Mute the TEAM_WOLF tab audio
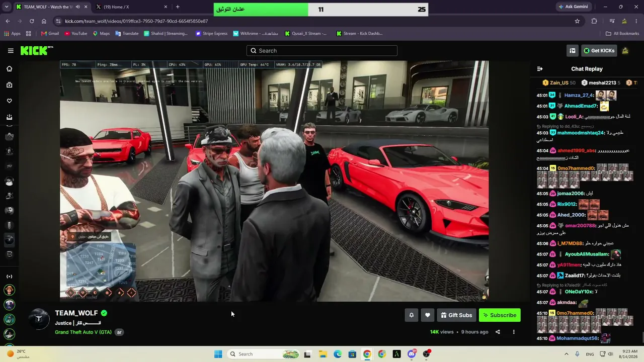Screen dimensions: 644x362 pos(77,7)
